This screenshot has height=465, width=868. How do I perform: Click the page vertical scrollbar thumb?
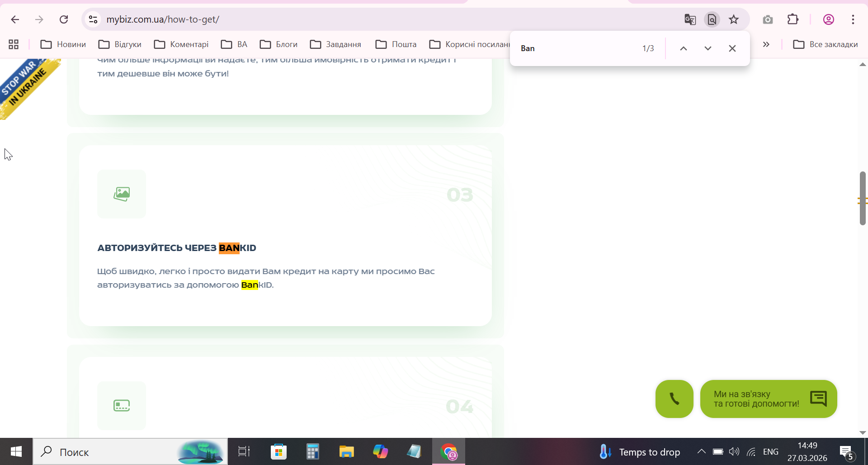[863, 198]
